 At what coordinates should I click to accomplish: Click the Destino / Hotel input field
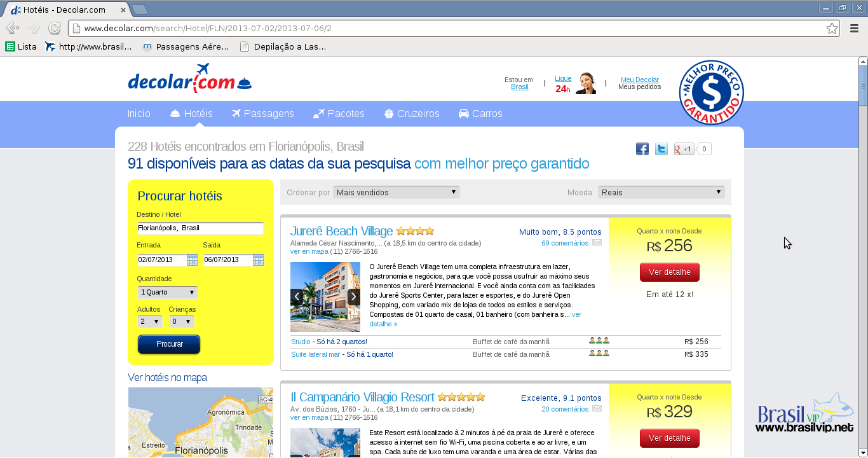pyautogui.click(x=200, y=228)
